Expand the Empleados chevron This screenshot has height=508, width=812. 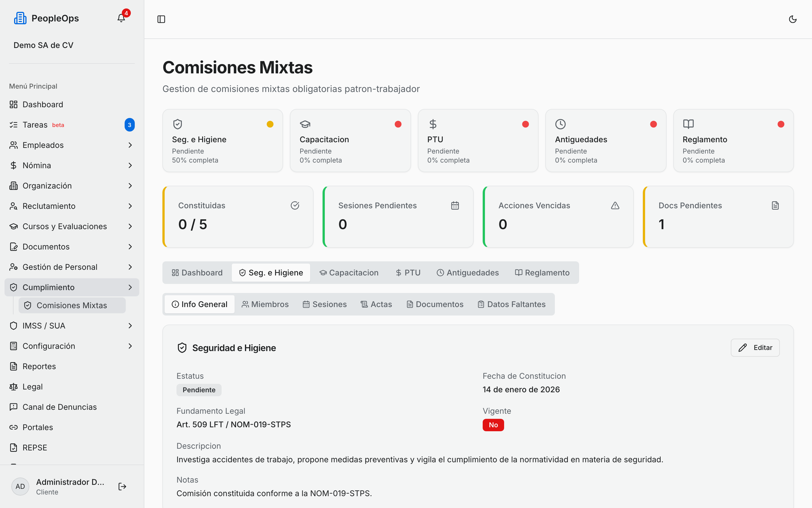point(130,145)
